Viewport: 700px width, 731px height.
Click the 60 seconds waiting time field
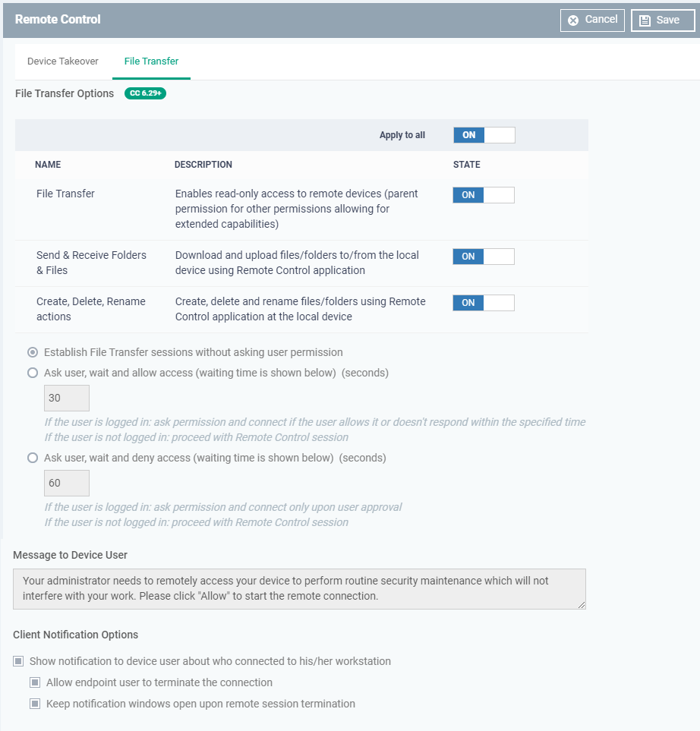67,483
